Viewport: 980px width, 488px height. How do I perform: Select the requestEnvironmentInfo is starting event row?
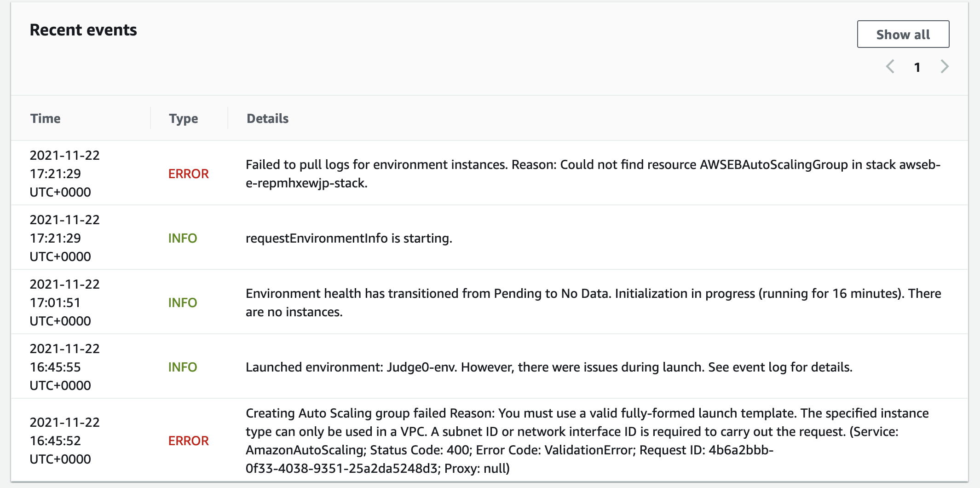(x=349, y=238)
